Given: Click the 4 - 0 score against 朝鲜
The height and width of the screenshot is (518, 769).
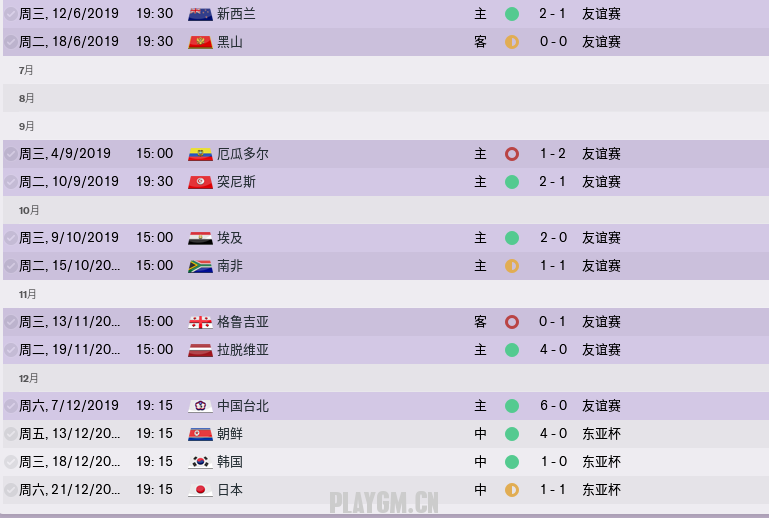Looking at the screenshot, I should tap(553, 434).
